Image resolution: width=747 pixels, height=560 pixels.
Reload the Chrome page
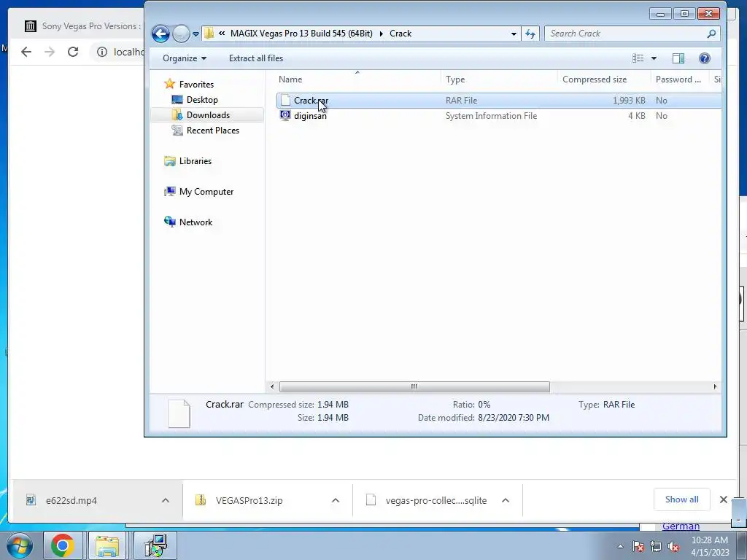[x=73, y=52]
